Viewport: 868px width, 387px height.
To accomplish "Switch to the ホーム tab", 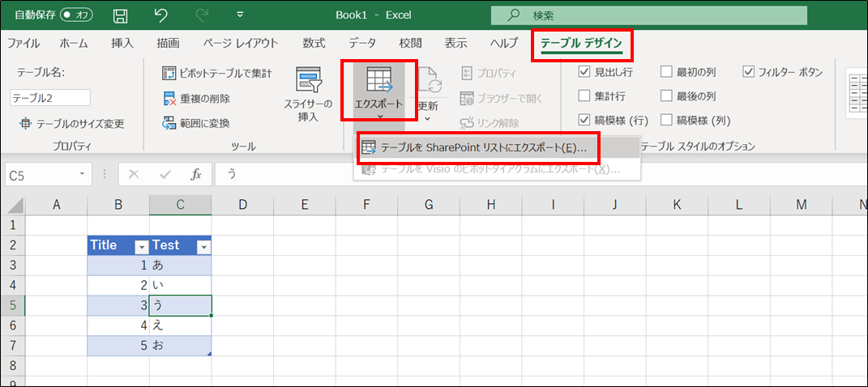I will tap(73, 43).
